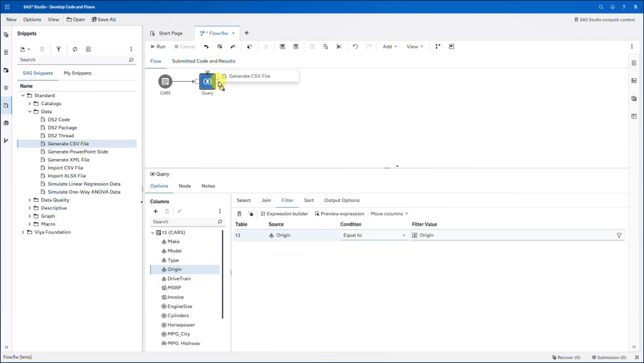
Task: Collapse the t1 (CARS) table columns
Action: (x=153, y=232)
